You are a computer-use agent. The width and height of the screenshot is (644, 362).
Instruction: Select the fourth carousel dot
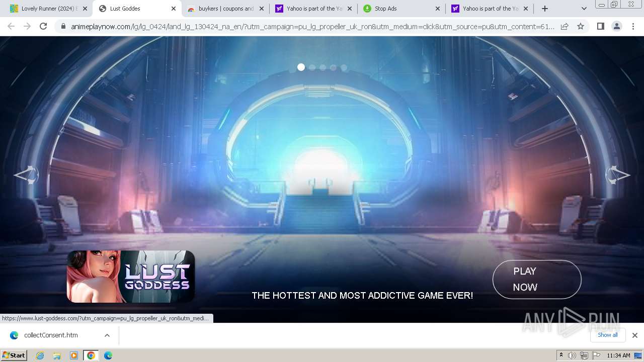pyautogui.click(x=333, y=67)
